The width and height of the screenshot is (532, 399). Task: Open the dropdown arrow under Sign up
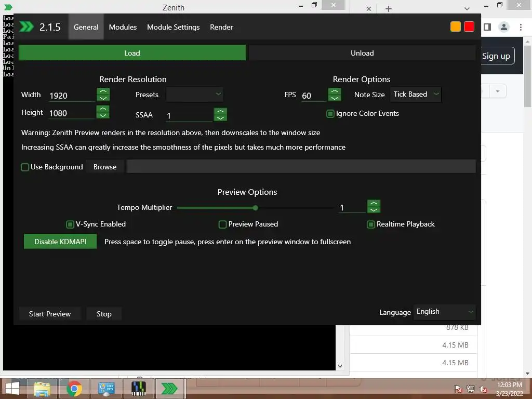pos(497,91)
